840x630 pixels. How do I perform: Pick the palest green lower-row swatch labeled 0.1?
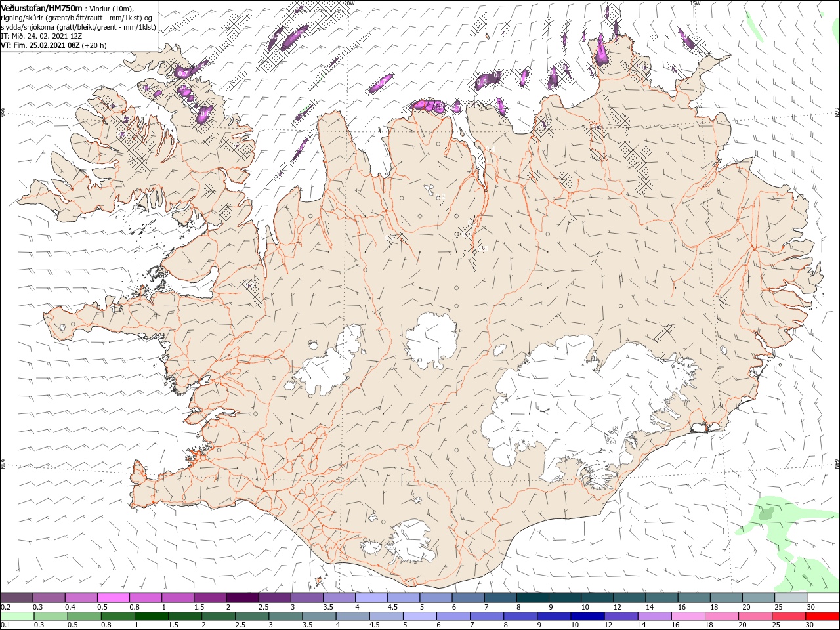[17, 616]
